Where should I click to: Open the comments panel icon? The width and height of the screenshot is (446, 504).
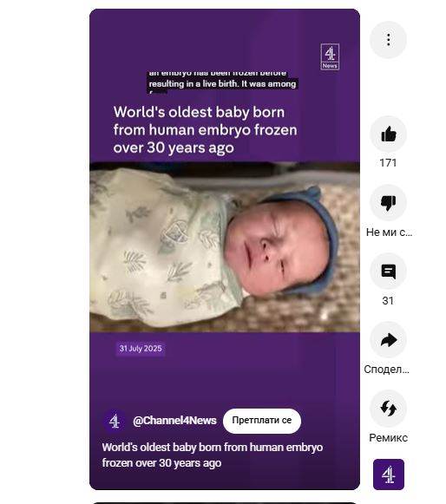point(388,272)
